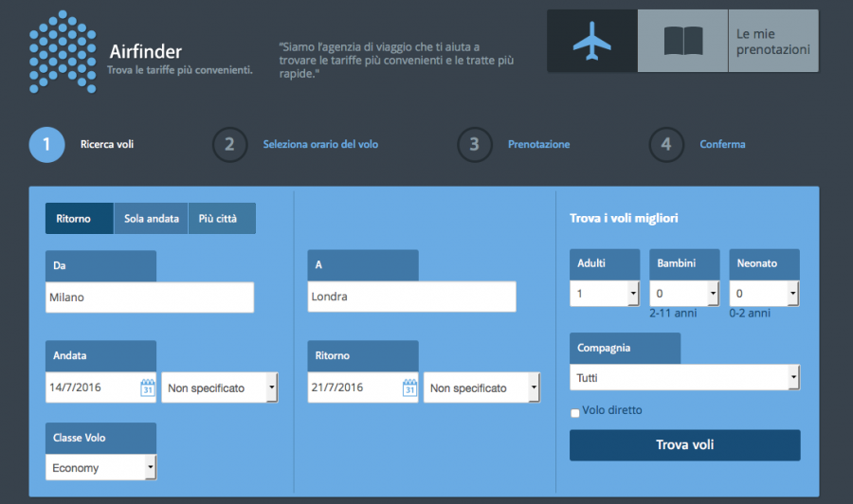
Task: Click the Ricerca voli step label
Action: coord(107,145)
